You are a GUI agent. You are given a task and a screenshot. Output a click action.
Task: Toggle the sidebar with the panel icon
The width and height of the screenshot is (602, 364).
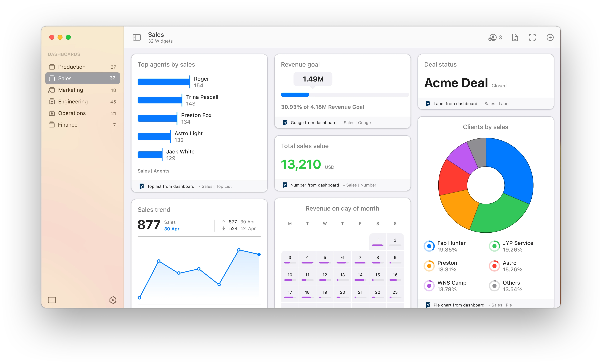(137, 37)
